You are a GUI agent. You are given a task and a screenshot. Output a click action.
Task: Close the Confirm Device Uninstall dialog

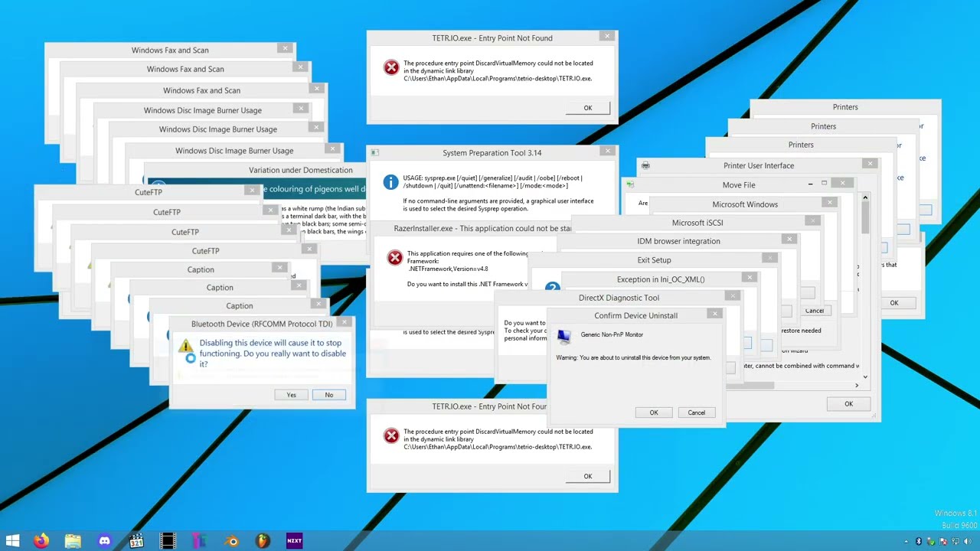coord(714,313)
